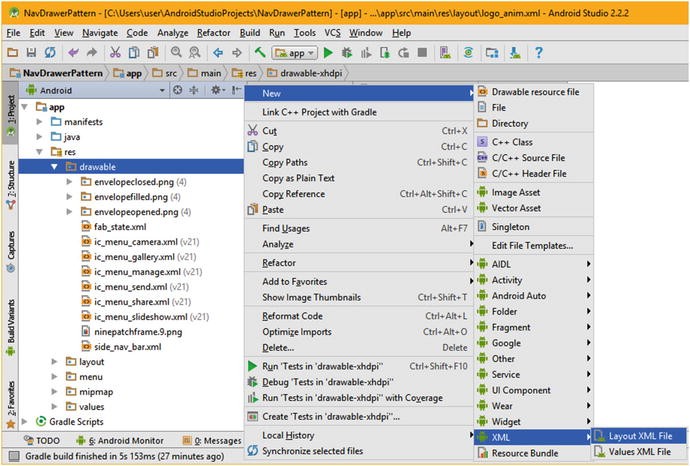Click Copy Paths in context menu
Screen dimensions: 690x466
(x=359, y=162)
